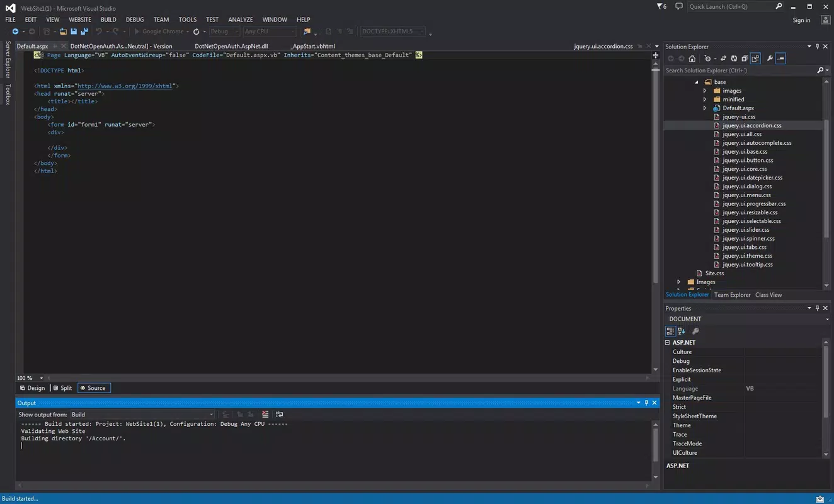Save the current file with the disk icon

[x=74, y=31]
